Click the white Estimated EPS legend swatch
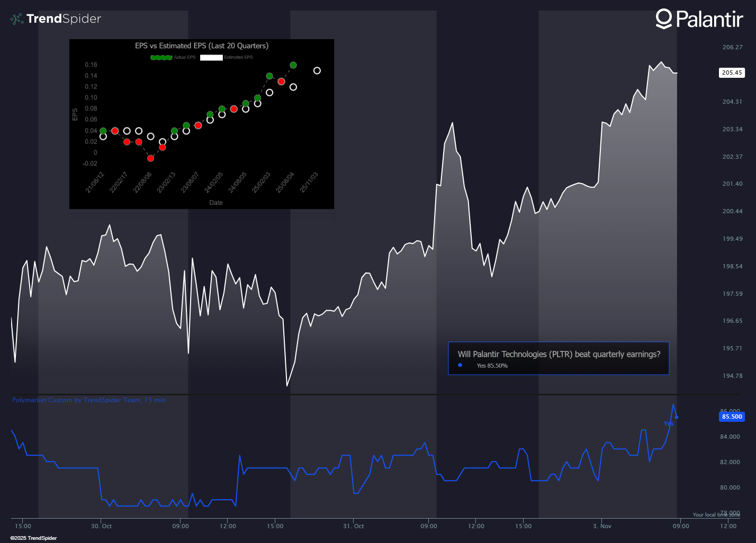 coord(211,57)
